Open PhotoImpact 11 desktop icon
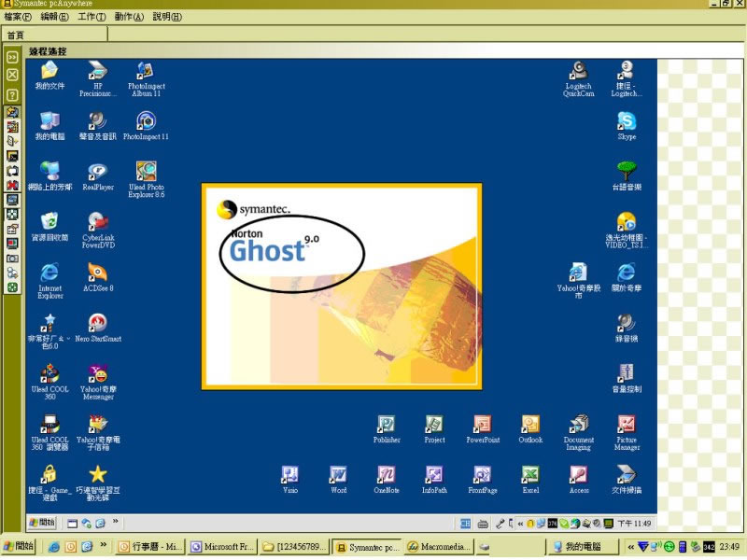 pyautogui.click(x=146, y=126)
